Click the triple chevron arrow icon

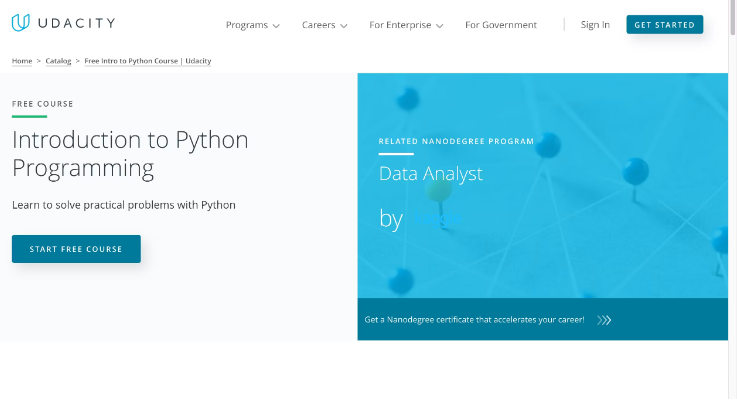(x=604, y=320)
